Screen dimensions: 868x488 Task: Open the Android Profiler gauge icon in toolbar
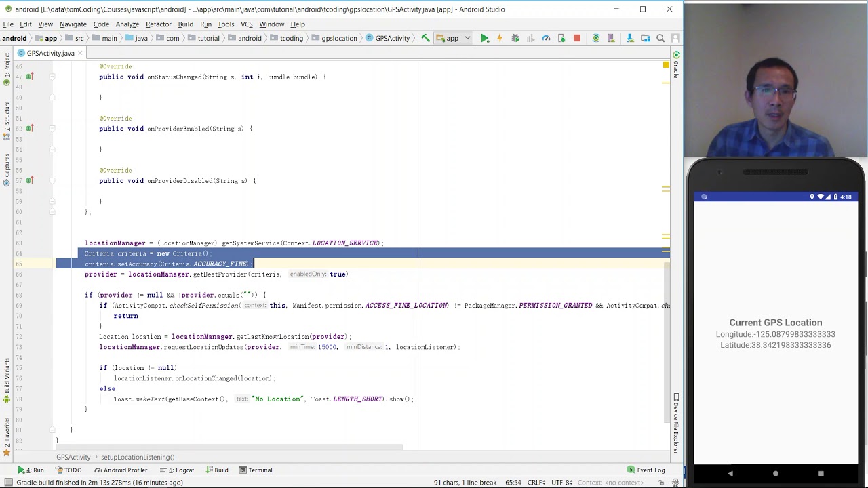[546, 38]
